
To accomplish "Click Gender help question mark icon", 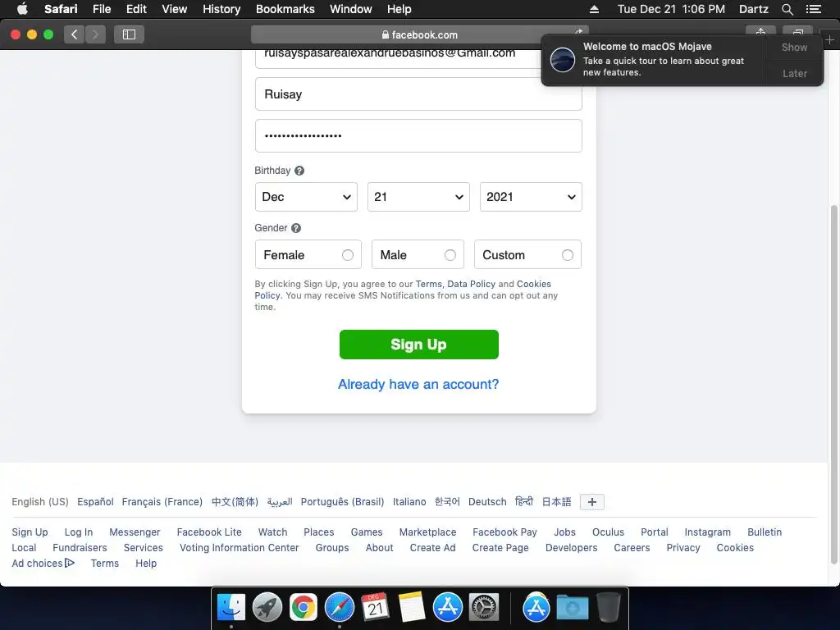I will (295, 228).
